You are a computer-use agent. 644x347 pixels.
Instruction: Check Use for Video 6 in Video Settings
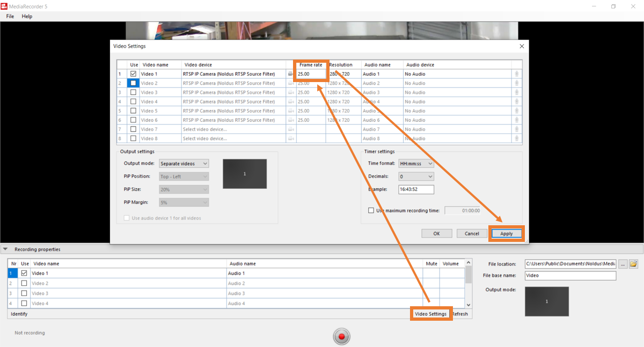133,120
